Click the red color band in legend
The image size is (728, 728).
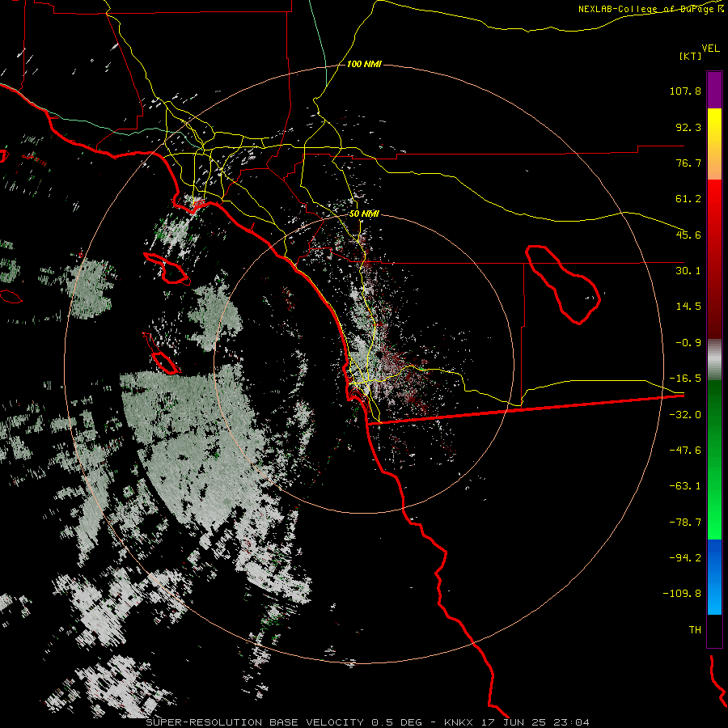click(714, 259)
